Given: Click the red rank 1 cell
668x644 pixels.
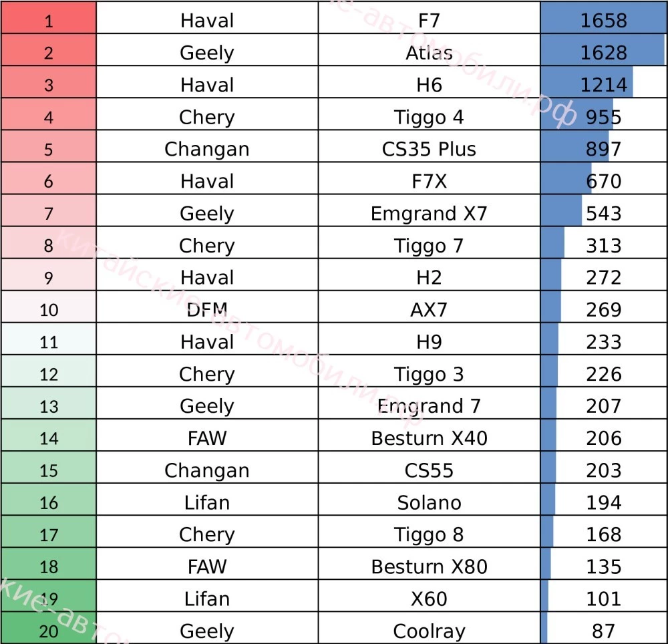Looking at the screenshot, I should (49, 21).
